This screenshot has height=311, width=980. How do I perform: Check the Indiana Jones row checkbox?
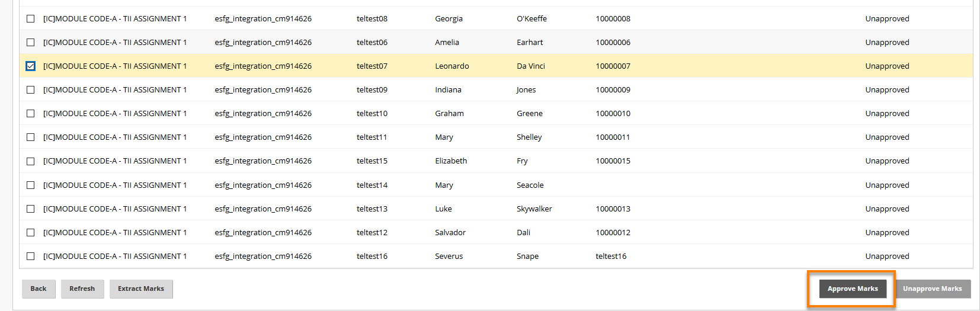pos(31,90)
